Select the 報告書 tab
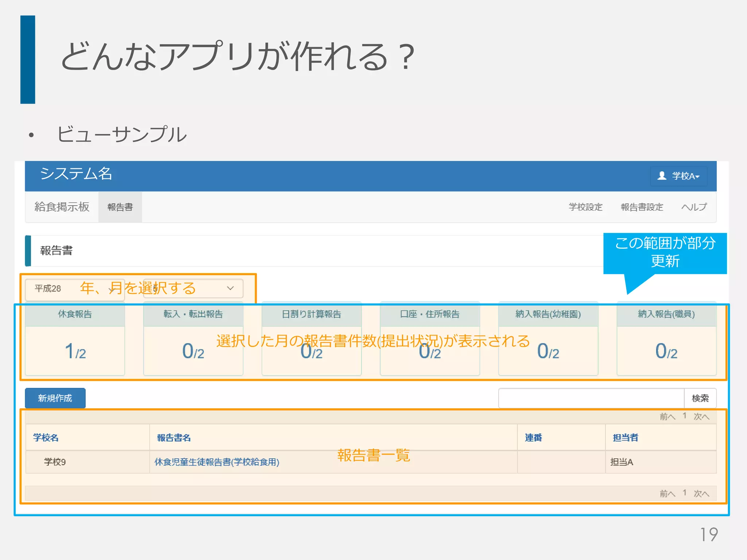The height and width of the screenshot is (560, 747). click(120, 207)
